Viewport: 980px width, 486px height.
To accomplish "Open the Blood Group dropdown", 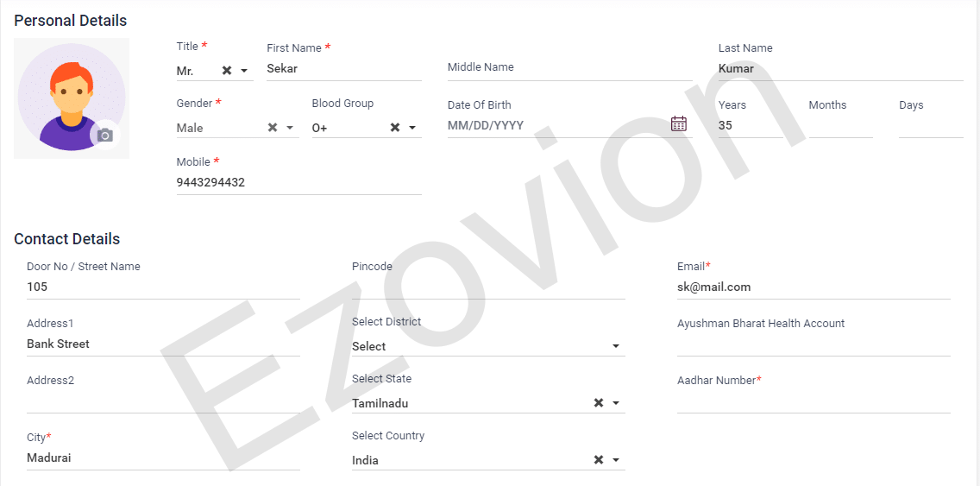I will [412, 128].
